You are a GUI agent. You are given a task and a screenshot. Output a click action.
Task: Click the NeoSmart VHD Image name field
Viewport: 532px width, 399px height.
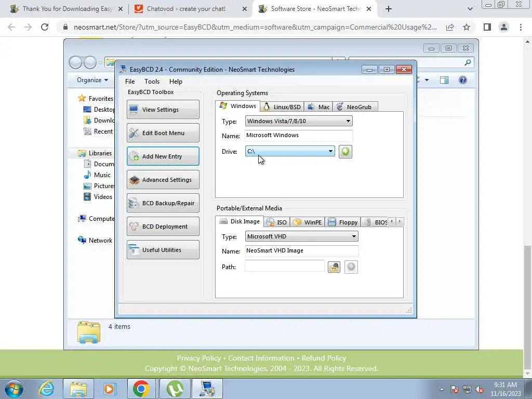[301, 251]
